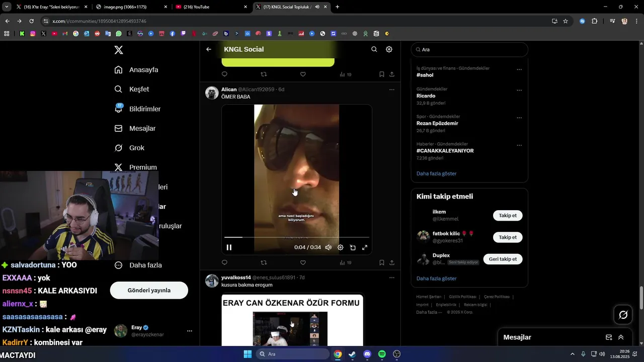
Task: Show more follow suggestions link
Action: pos(437,279)
